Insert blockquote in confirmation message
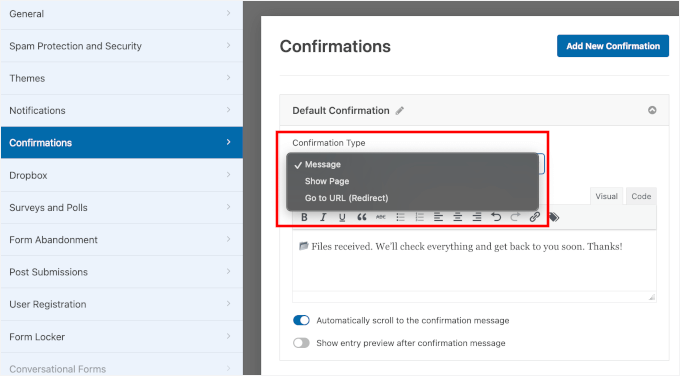 tap(362, 217)
